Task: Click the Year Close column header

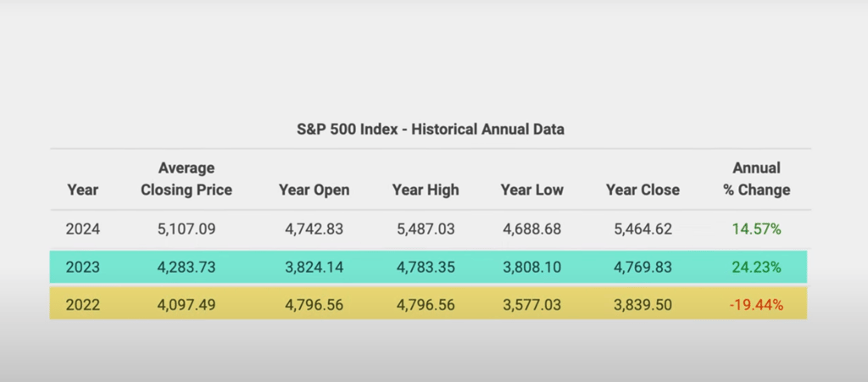Action: click(x=643, y=190)
